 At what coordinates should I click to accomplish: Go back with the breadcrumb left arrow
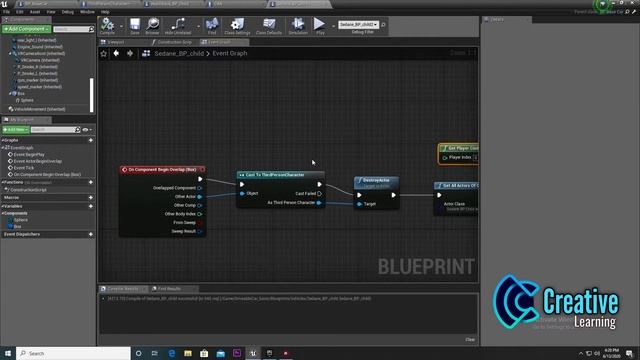pyautogui.click(x=116, y=53)
